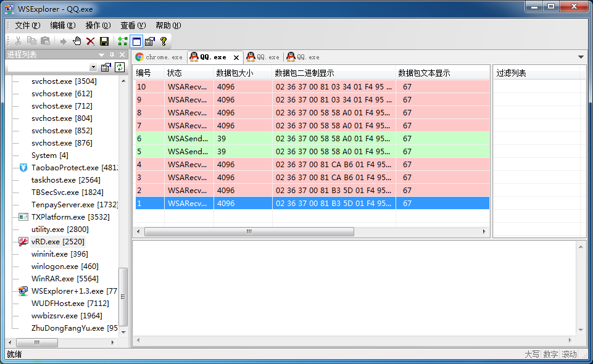
Task: Click the Copy toolbar icon
Action: pyautogui.click(x=31, y=41)
